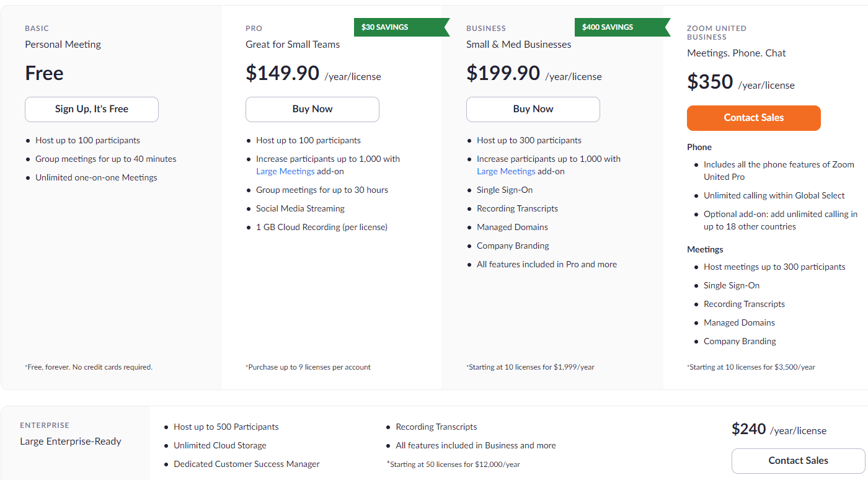Select the BUSINESS plan label
Screen dimensions: 868x480
[485, 28]
